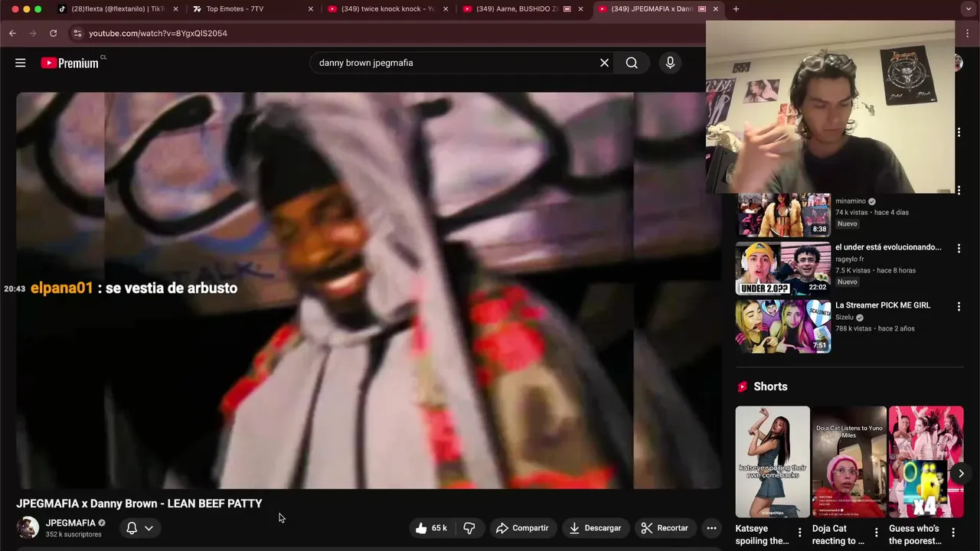Open options for el under está evolucionando video
The width and height of the screenshot is (980, 551).
[959, 249]
